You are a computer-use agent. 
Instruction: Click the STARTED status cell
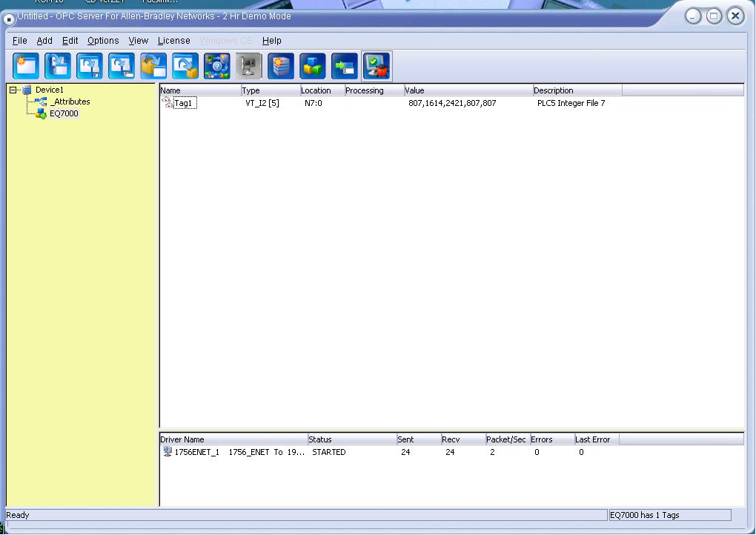point(329,452)
